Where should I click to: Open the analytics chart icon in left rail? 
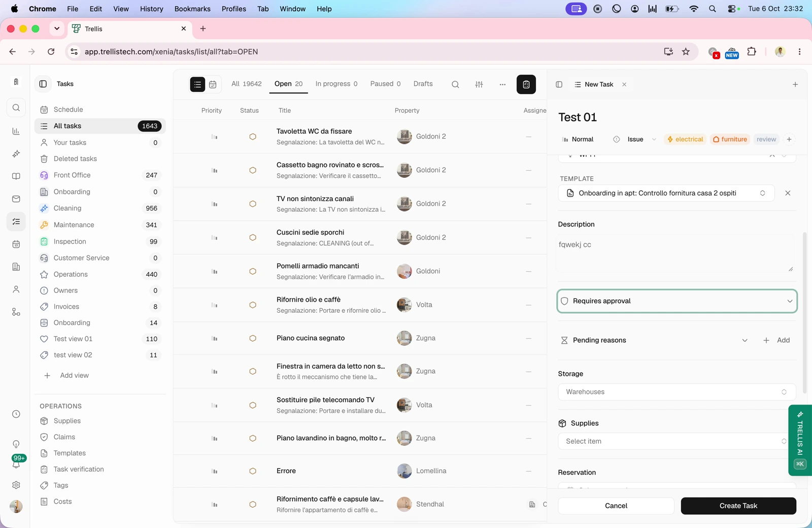click(16, 131)
